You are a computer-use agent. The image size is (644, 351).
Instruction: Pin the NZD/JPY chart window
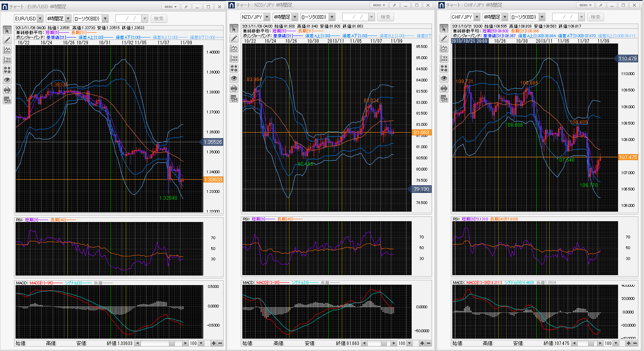pos(394,5)
